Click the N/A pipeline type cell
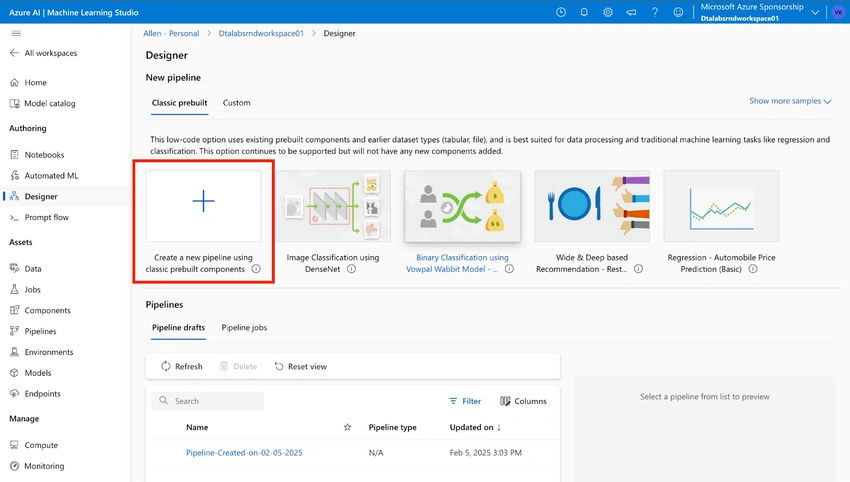 point(376,453)
